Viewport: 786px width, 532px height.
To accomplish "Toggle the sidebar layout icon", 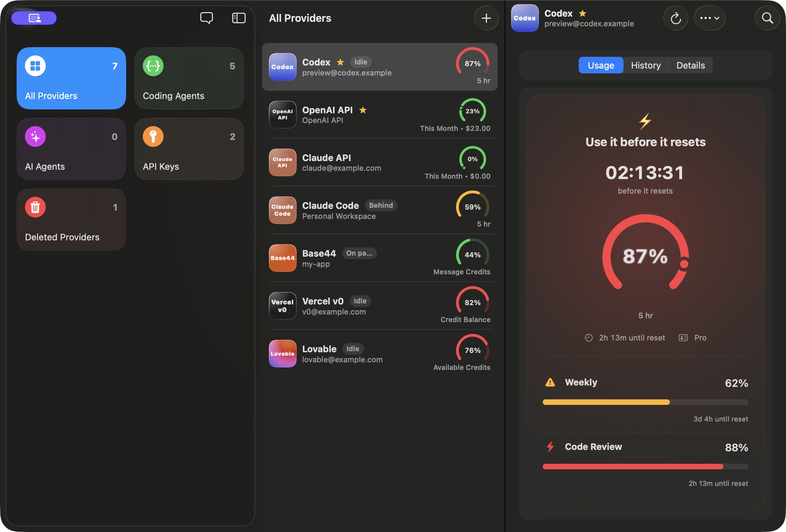I will point(239,18).
